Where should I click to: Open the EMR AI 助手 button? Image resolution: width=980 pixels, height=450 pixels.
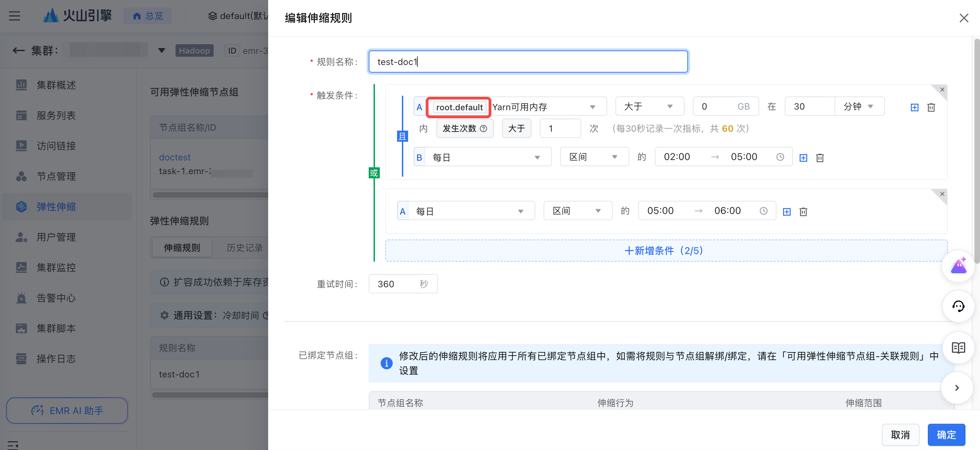(67, 411)
